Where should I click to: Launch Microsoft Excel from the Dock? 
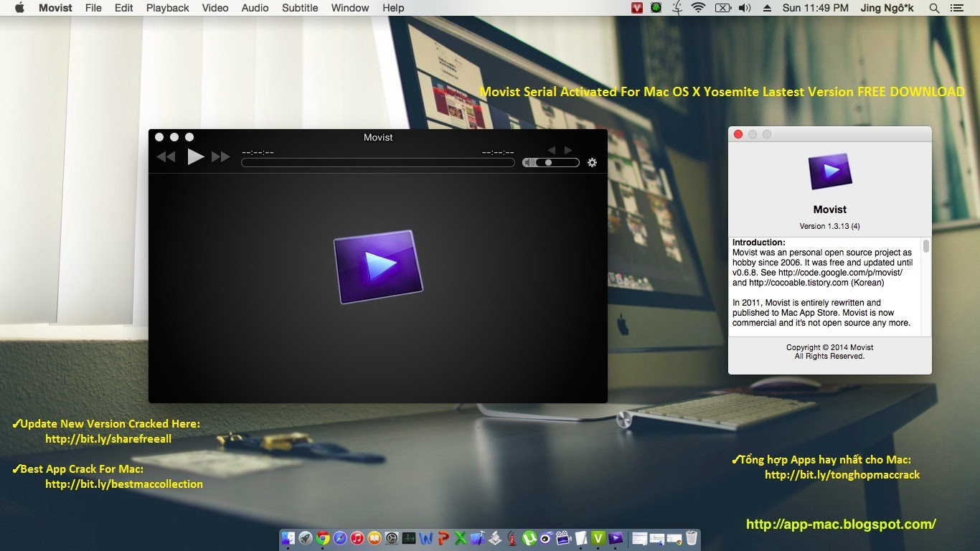(461, 538)
